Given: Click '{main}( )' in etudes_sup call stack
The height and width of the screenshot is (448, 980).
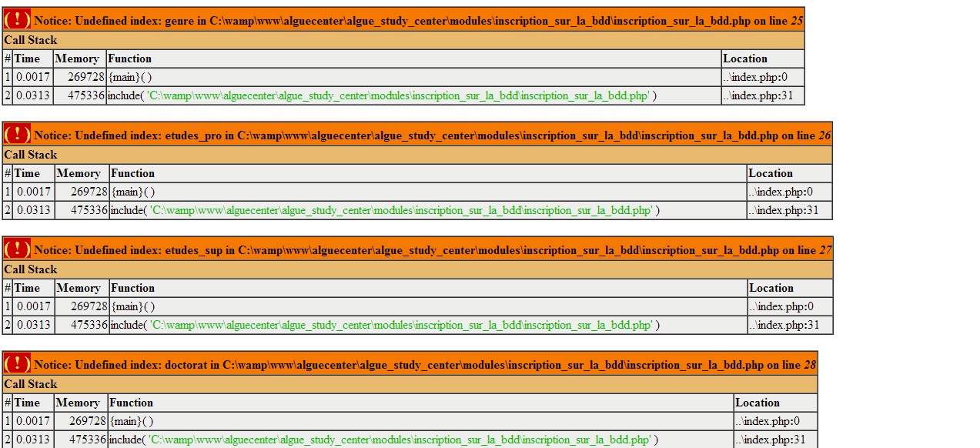Looking at the screenshot, I should 133,306.
